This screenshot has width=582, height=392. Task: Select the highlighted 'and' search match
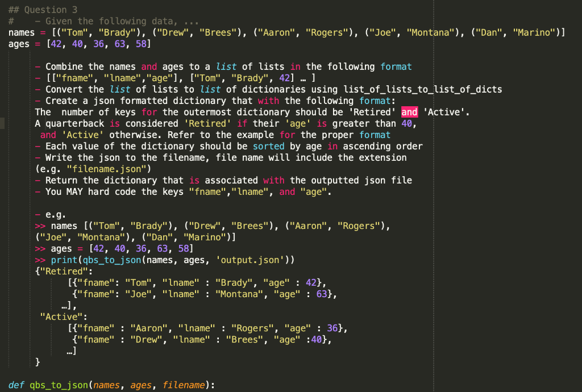point(409,112)
